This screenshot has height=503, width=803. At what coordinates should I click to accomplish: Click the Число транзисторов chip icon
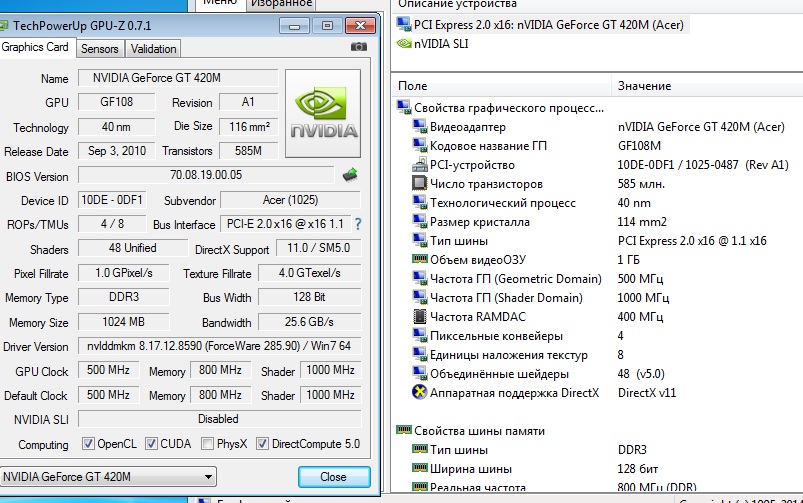(420, 184)
